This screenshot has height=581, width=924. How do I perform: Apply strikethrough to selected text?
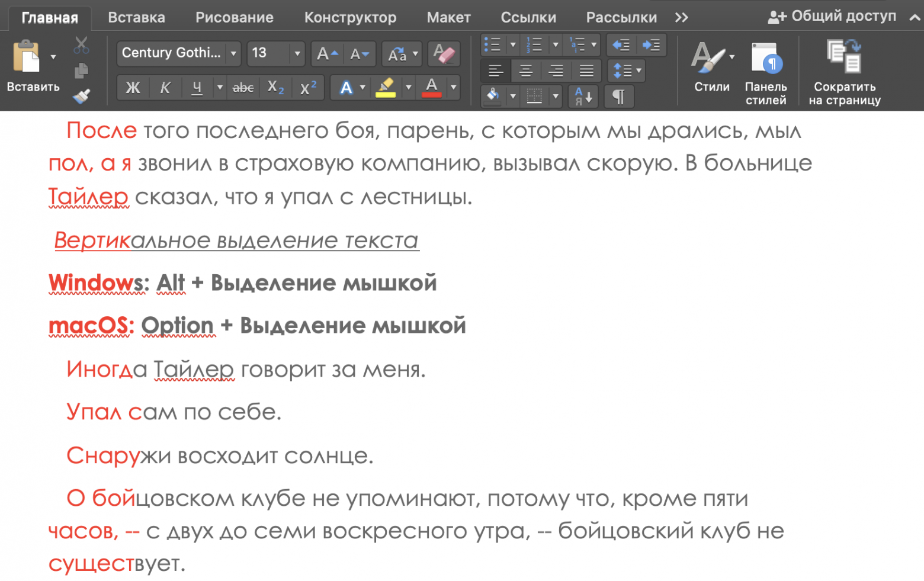243,88
